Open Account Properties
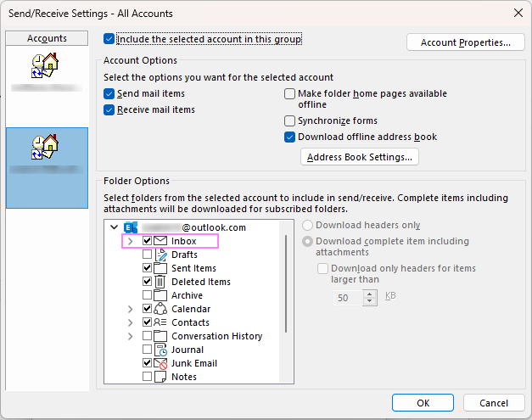The width and height of the screenshot is (532, 420). coord(466,42)
